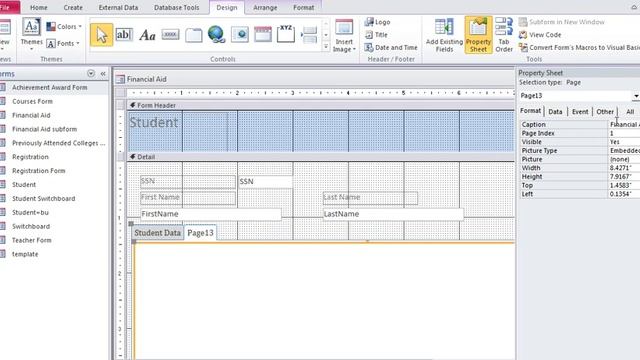Open the Format ribbon tab
This screenshot has height=360, width=640.
(x=304, y=7)
